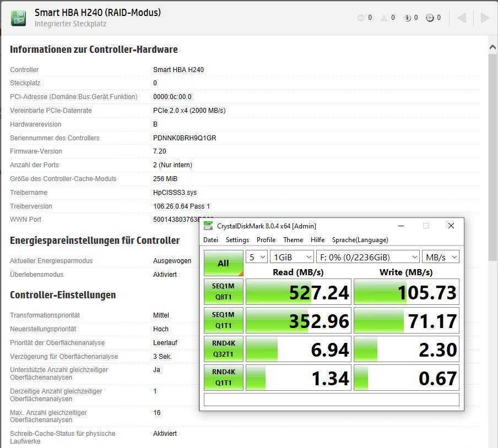This screenshot has height=448, width=498.
Task: Click the serial number PDNNK0BRH9Q1GR
Action: [x=185, y=138]
